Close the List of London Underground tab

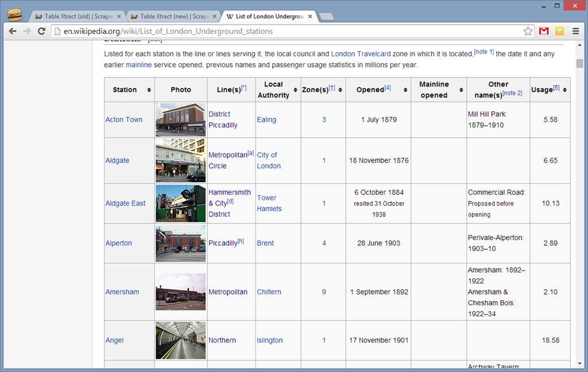pos(310,17)
